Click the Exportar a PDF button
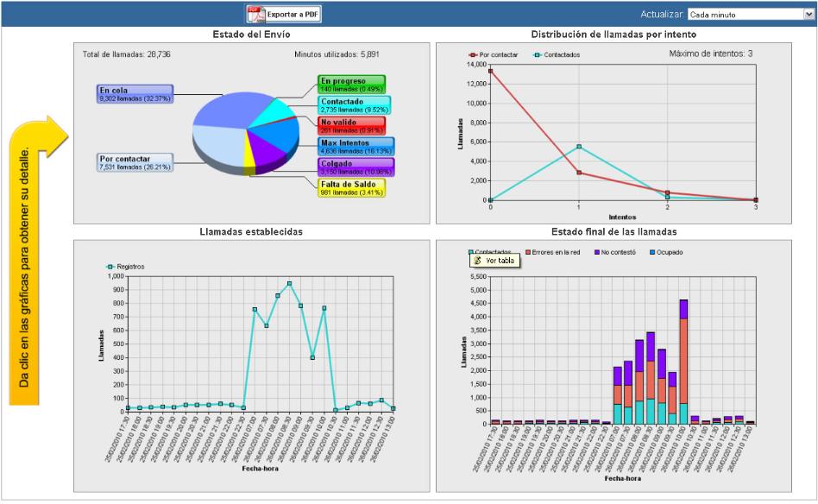 tap(283, 14)
